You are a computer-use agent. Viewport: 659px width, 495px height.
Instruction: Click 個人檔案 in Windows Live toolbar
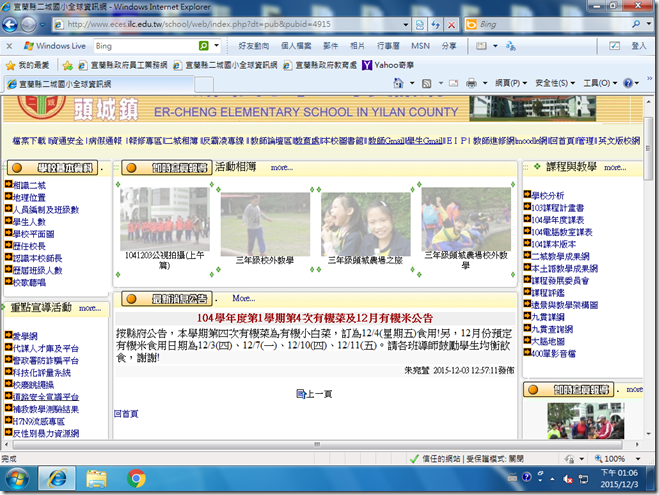point(296,46)
